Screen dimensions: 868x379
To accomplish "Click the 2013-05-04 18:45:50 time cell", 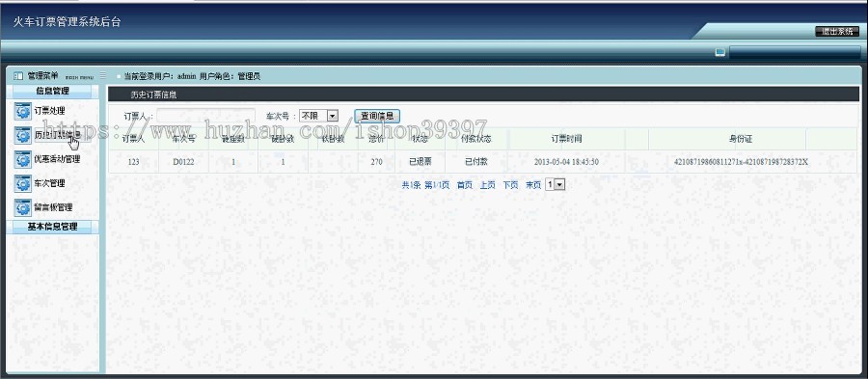I will click(x=566, y=162).
